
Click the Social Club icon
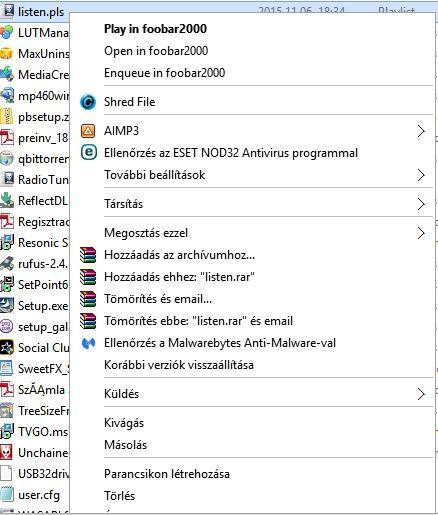pos(7,348)
